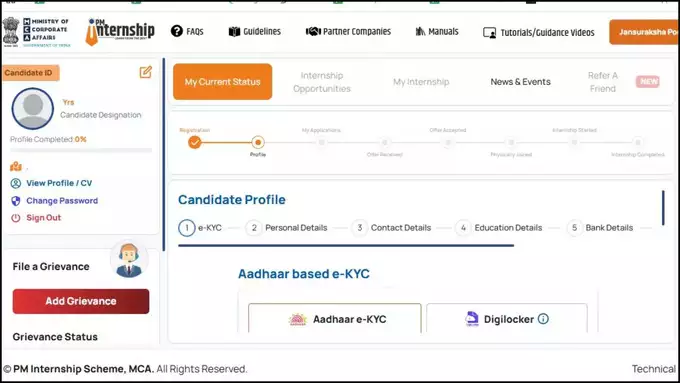Open Internship Opportunities tab

tap(322, 82)
